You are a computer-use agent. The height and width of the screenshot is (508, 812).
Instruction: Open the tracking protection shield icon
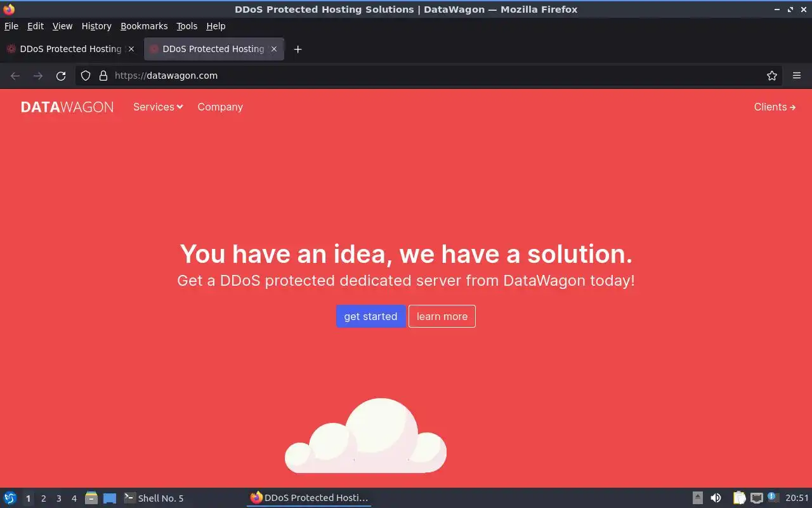[86, 76]
